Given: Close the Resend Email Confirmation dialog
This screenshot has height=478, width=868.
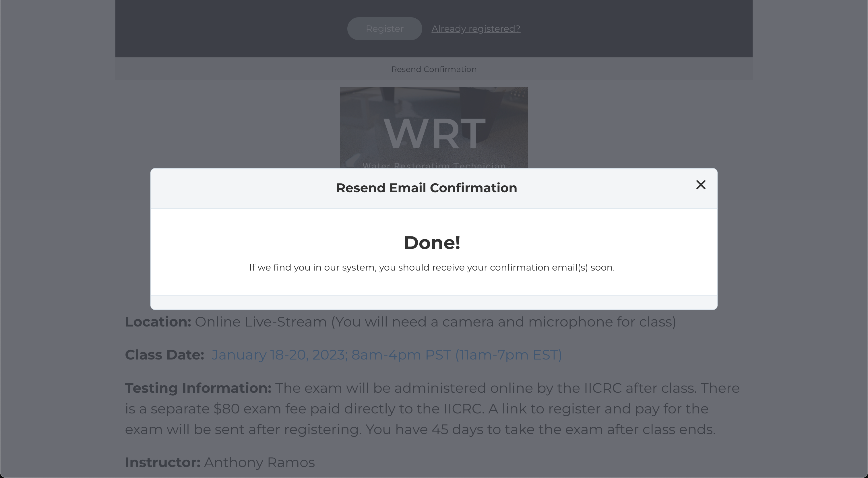Looking at the screenshot, I should coord(701,185).
